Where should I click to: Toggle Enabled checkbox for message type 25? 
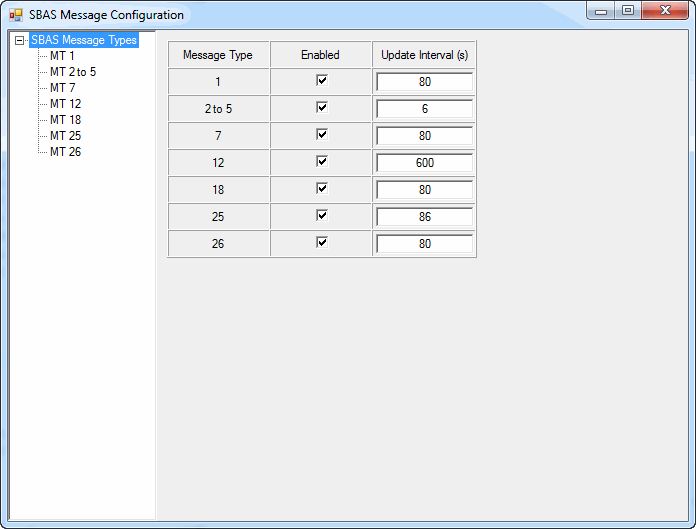pyautogui.click(x=322, y=216)
